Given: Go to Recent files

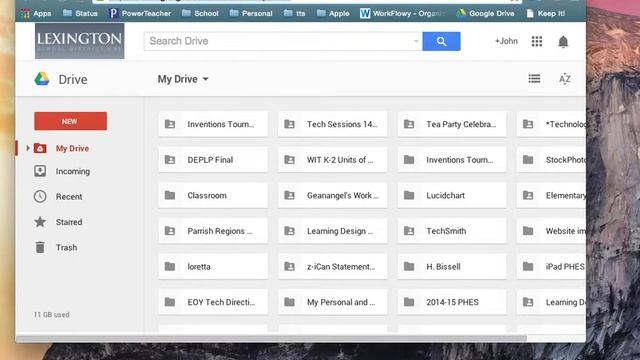Looking at the screenshot, I should (x=69, y=196).
